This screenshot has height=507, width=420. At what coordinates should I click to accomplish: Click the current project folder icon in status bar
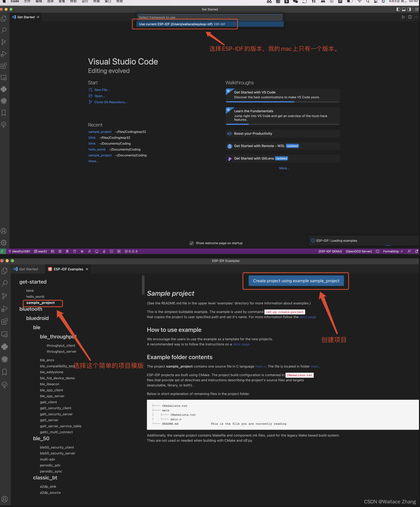52,251
